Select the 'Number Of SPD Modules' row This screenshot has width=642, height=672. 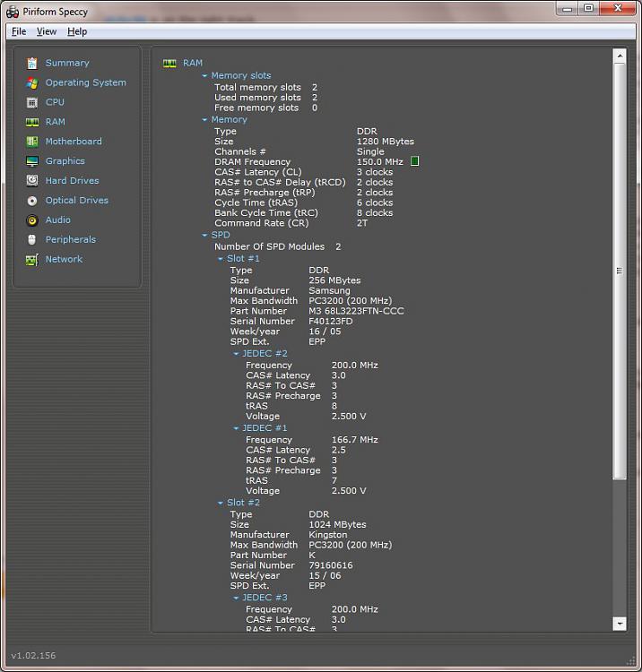(x=277, y=247)
